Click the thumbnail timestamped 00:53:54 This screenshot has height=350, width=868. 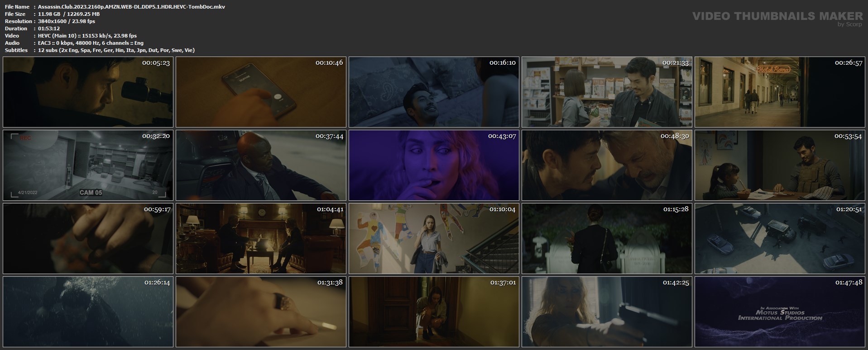(780, 165)
